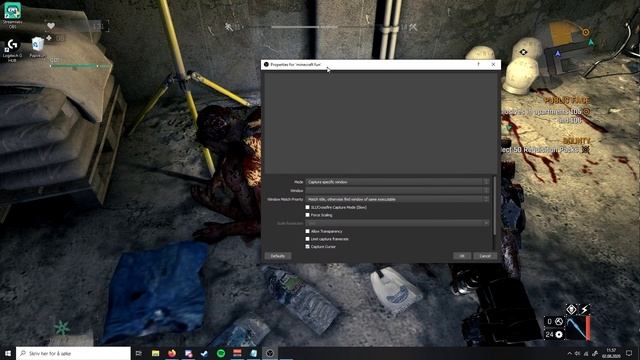Click the source preview area in Properties

pyautogui.click(x=381, y=122)
